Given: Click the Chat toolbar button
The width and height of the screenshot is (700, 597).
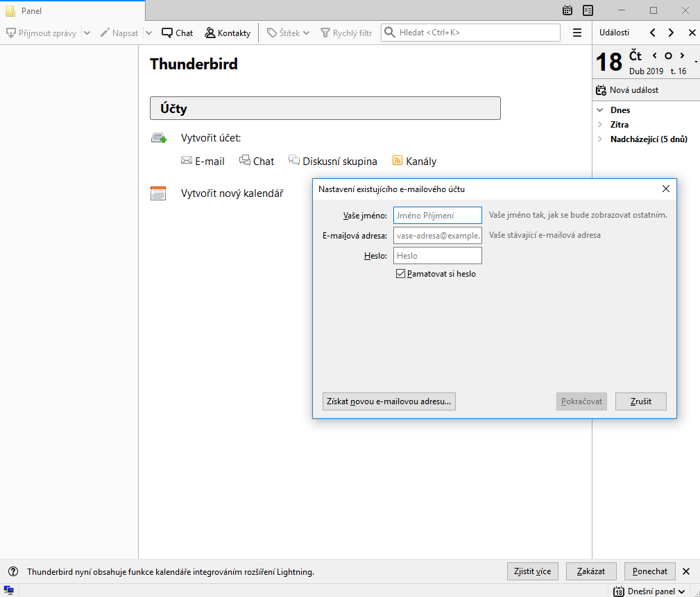Looking at the screenshot, I should pyautogui.click(x=177, y=33).
